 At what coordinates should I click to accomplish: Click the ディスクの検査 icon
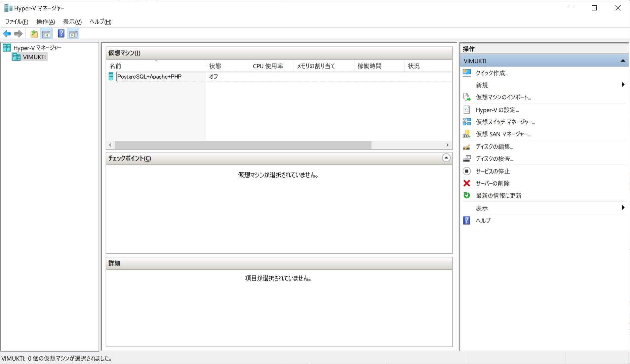467,158
